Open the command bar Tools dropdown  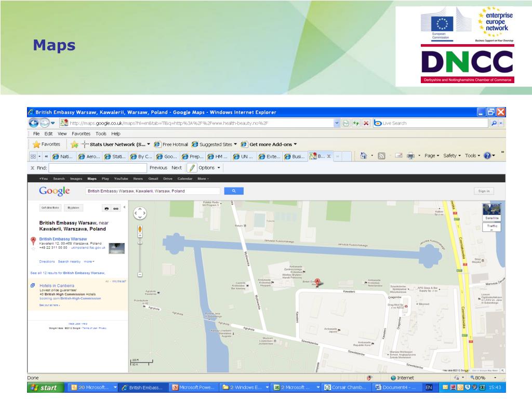click(472, 156)
